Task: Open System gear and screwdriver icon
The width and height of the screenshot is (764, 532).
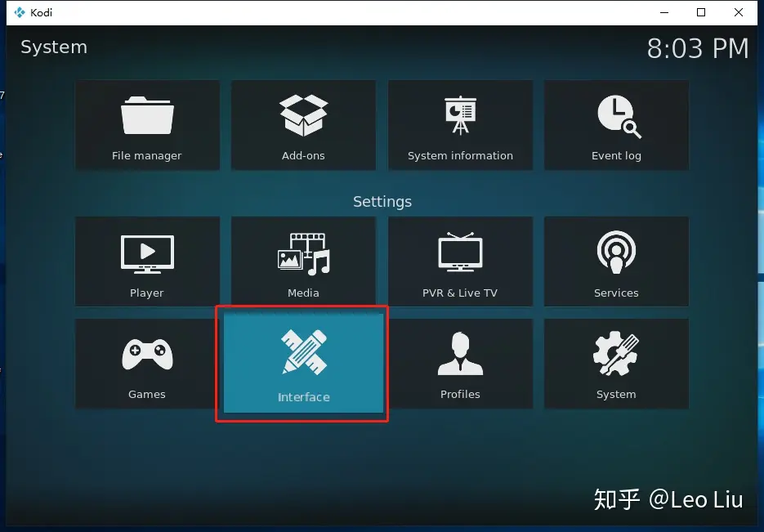Action: point(616,354)
